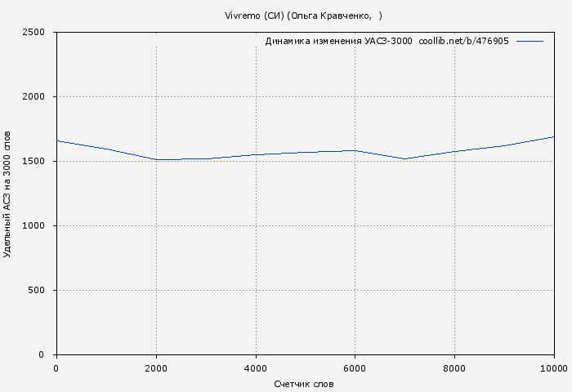Click the line's dip at 7000 words
The width and height of the screenshot is (572, 392).
coord(404,158)
